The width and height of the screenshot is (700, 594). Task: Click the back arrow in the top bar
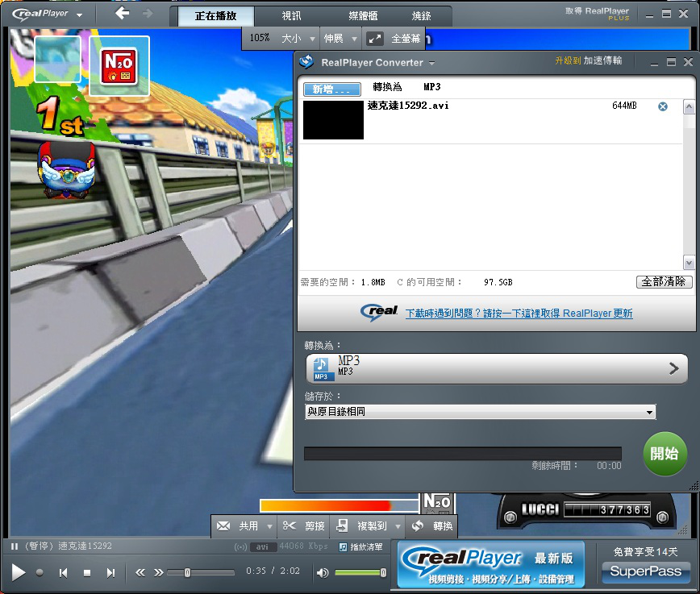pos(122,14)
